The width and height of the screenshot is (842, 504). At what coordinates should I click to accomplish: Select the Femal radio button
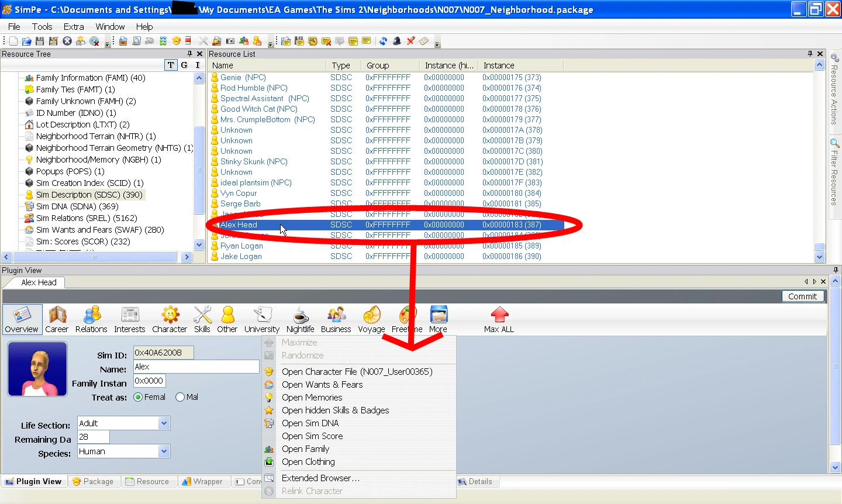click(x=138, y=397)
